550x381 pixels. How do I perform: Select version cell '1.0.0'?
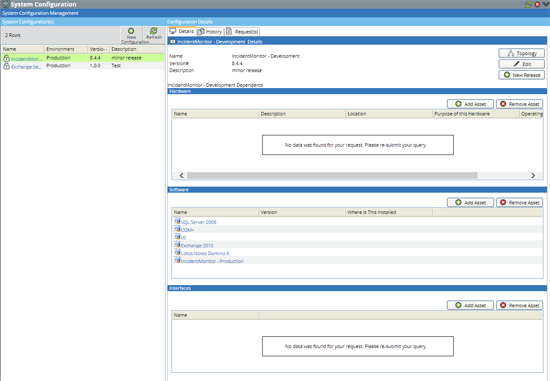pos(95,66)
